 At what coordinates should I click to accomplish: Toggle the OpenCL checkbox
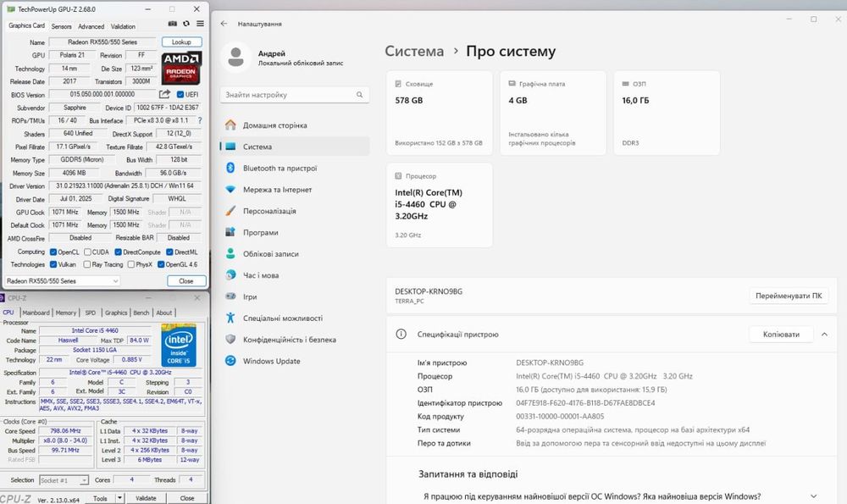pos(53,252)
